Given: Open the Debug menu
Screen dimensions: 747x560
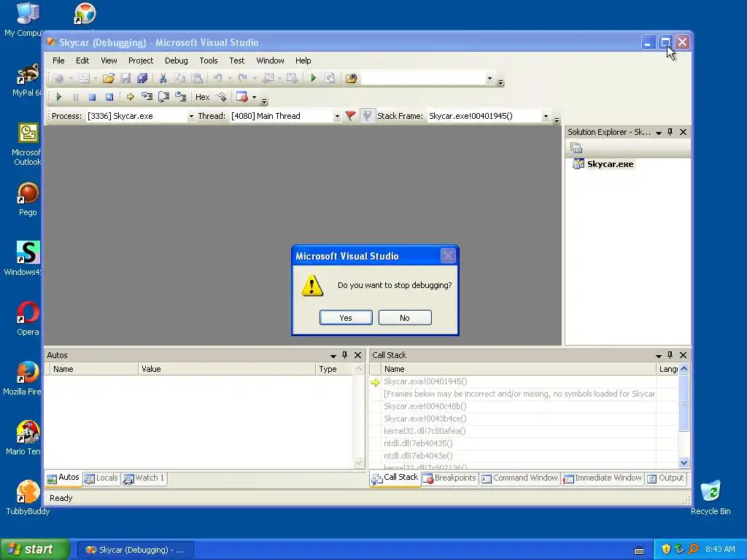Looking at the screenshot, I should (x=177, y=61).
